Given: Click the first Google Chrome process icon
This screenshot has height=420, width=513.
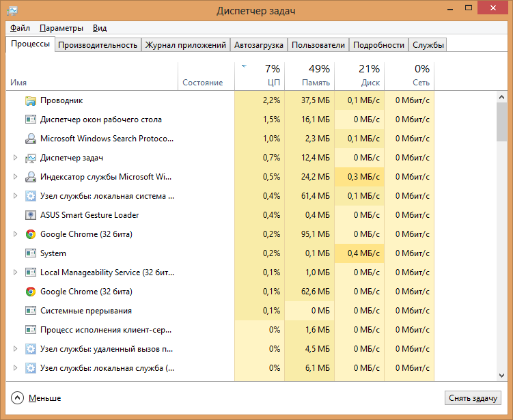Looking at the screenshot, I should tap(31, 234).
